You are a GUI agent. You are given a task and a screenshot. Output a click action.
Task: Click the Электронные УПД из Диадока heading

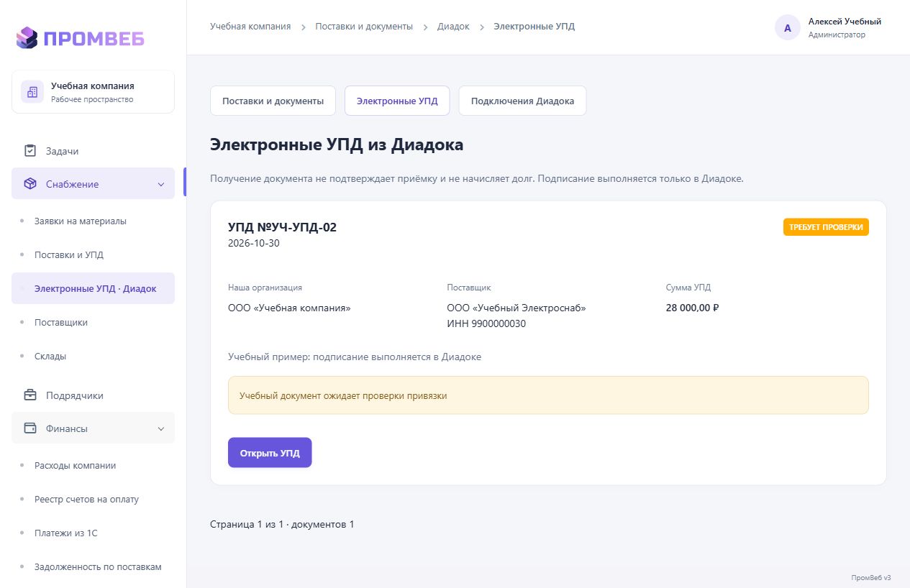coord(337,144)
